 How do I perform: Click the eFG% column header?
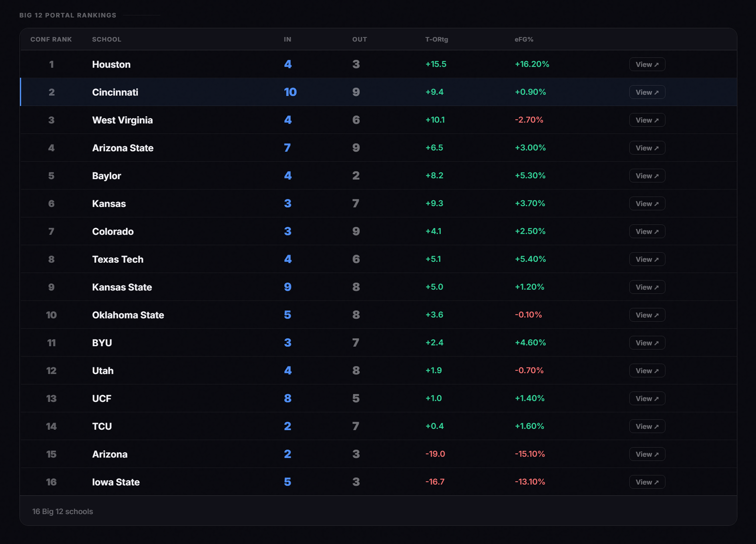point(524,39)
